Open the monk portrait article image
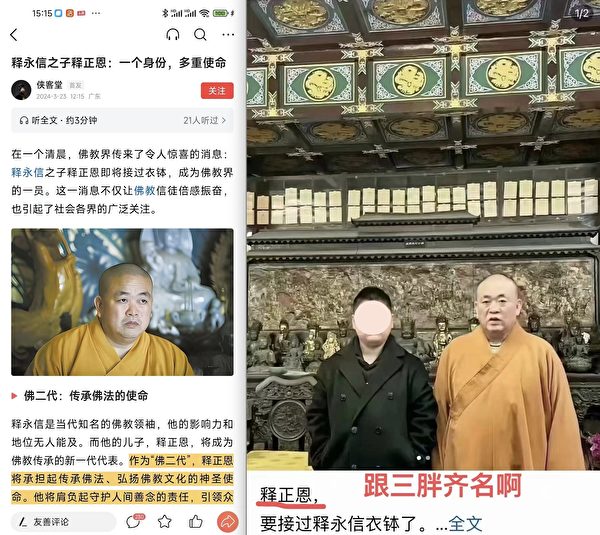Image resolution: width=600 pixels, height=535 pixels. (x=122, y=302)
